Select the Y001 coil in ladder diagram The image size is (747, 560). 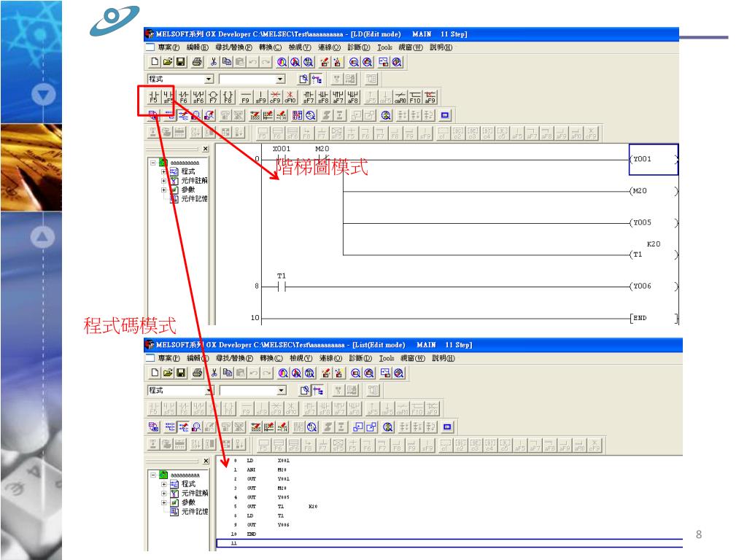653,160
